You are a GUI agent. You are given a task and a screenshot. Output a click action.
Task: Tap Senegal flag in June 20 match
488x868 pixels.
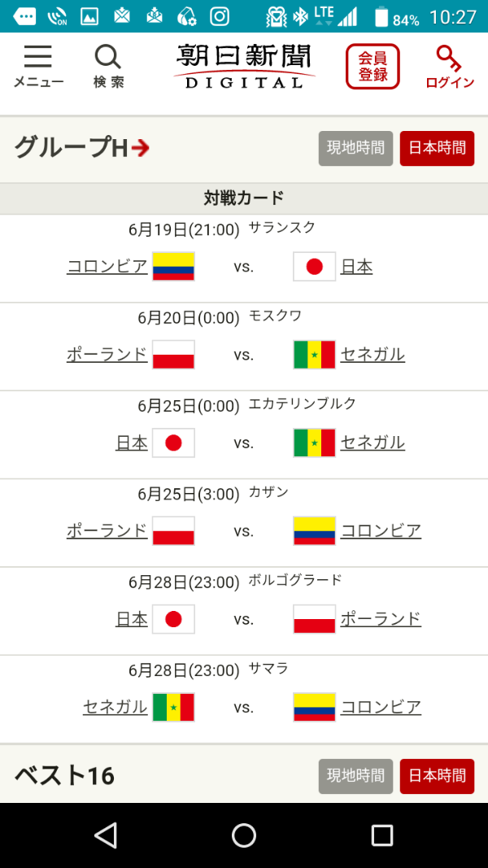(314, 355)
